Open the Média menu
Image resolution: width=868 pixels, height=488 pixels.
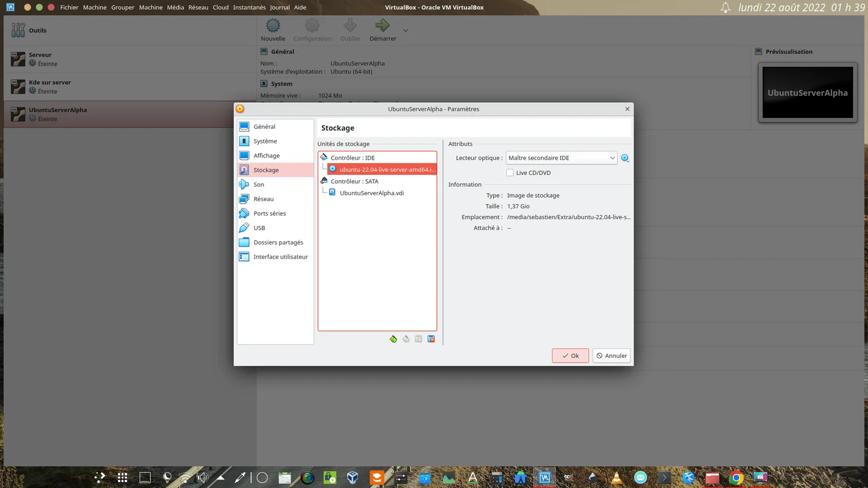tap(175, 7)
